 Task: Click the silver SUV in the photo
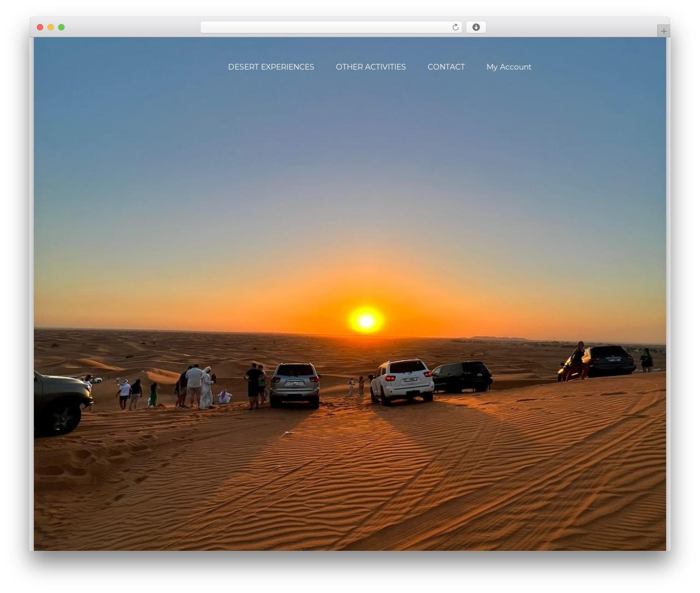[295, 385]
